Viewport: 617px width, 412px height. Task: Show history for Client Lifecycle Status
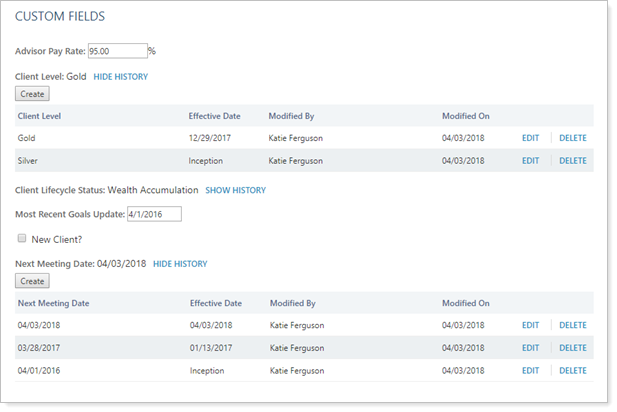click(x=235, y=189)
